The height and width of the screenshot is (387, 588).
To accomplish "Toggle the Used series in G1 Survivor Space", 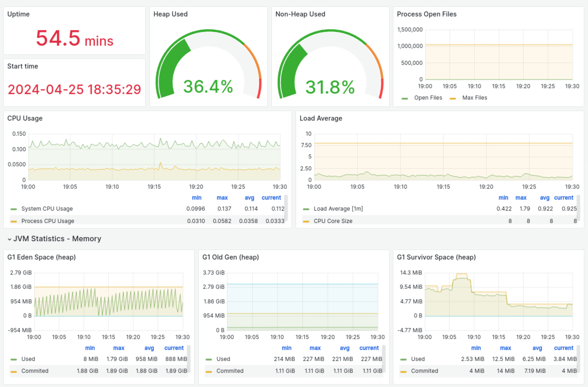I will click(418, 359).
